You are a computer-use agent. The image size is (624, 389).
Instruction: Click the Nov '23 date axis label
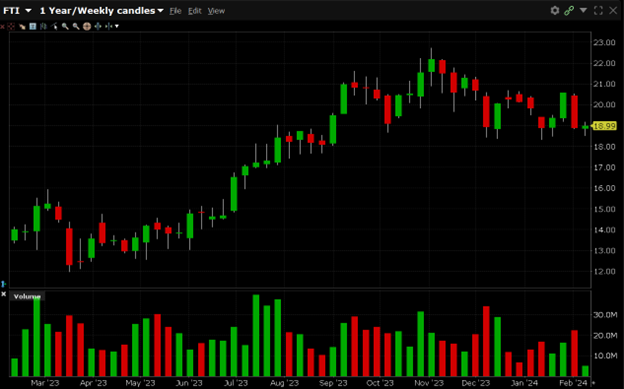[429, 383]
